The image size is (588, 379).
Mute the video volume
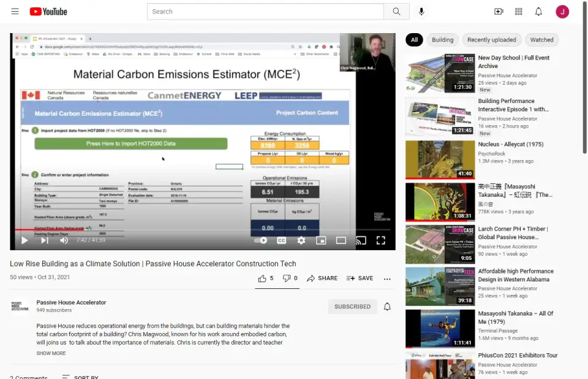pyautogui.click(x=64, y=240)
